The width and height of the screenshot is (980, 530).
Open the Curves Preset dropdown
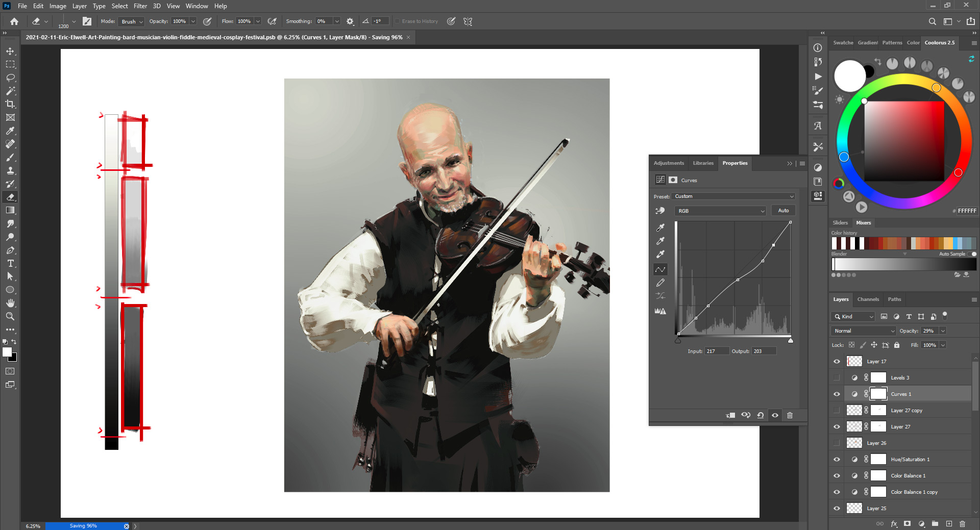[x=734, y=196]
